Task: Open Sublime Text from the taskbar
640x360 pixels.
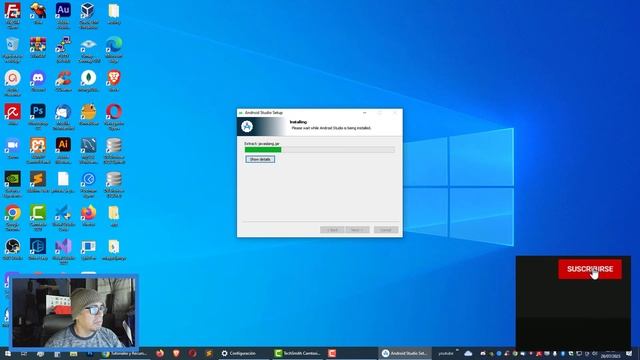Action: pyautogui.click(x=209, y=353)
